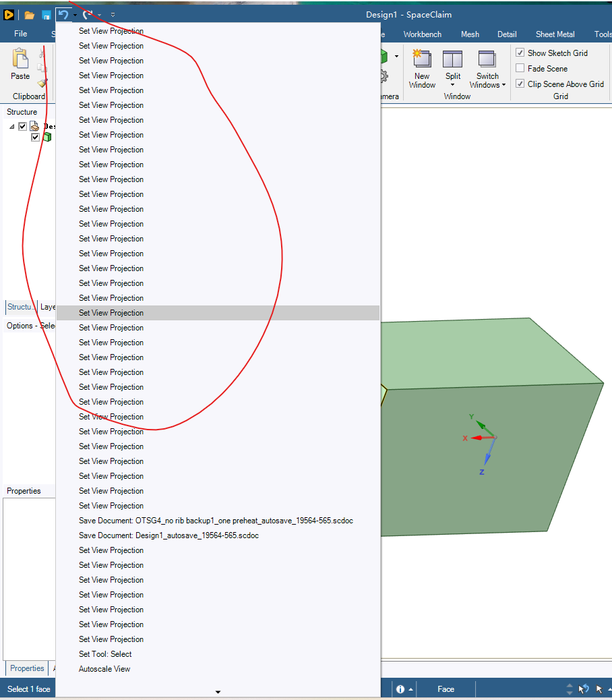Viewport: 612px width, 700px height.
Task: Collapse the Design tree root triangle
Action: tap(12, 127)
